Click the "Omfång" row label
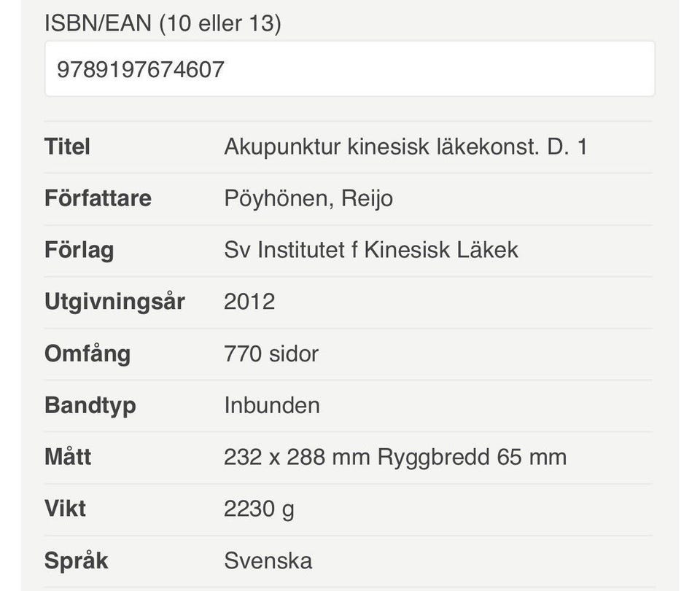 click(87, 353)
